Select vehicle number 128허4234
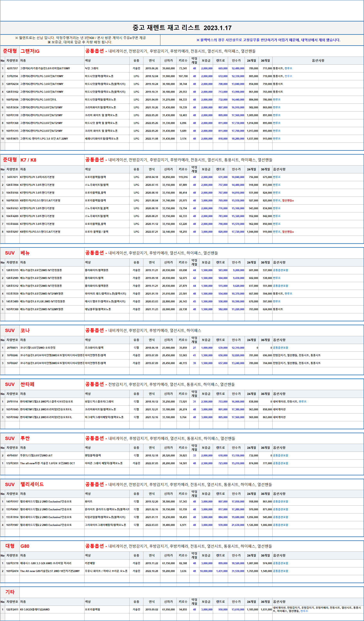The width and height of the screenshot is (364, 621). (x=12, y=84)
